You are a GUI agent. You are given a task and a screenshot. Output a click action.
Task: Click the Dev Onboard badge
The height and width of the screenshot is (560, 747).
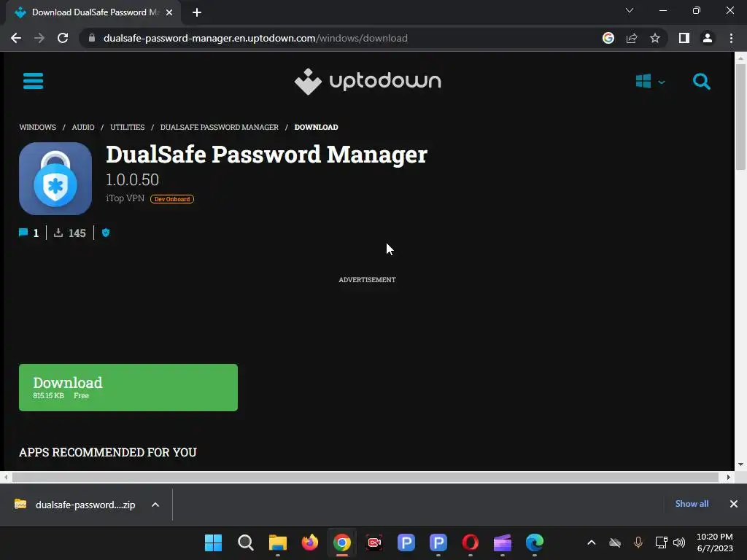pos(172,199)
